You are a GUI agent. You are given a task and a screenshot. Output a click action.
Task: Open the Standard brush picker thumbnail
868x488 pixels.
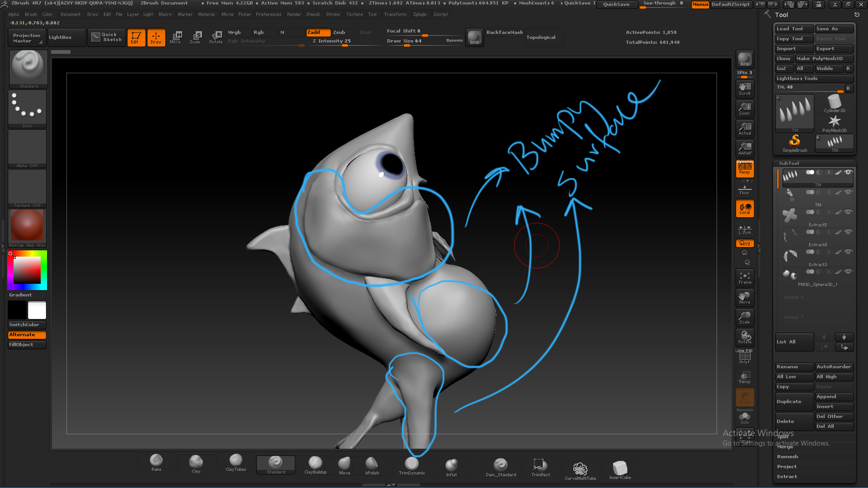(28, 69)
